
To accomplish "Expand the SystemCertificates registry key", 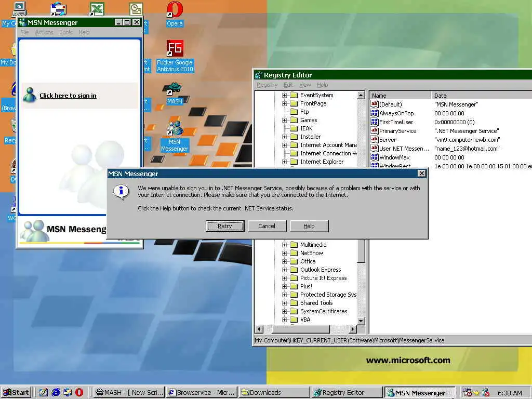I will point(284,311).
